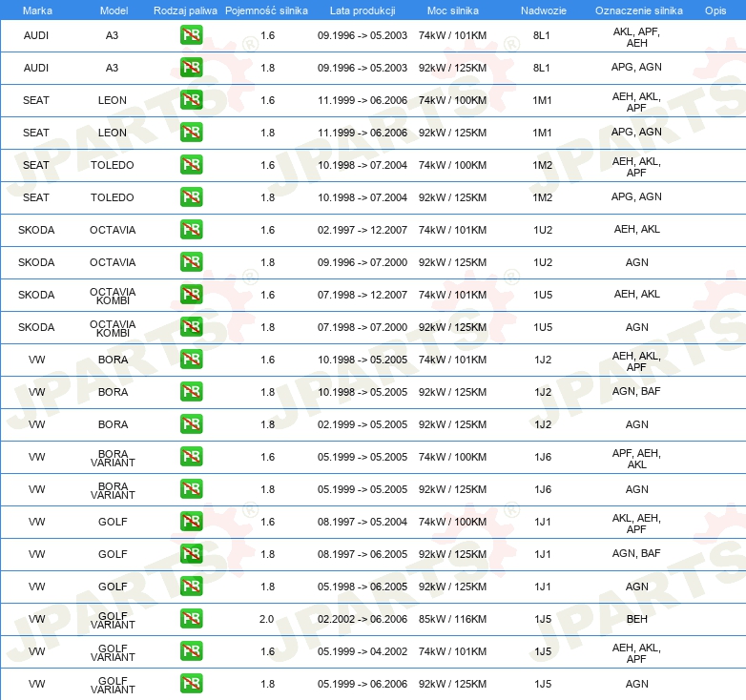Click the fuel icon for SKODA OCTAVIA 1.6 (1U2)

pos(191,230)
